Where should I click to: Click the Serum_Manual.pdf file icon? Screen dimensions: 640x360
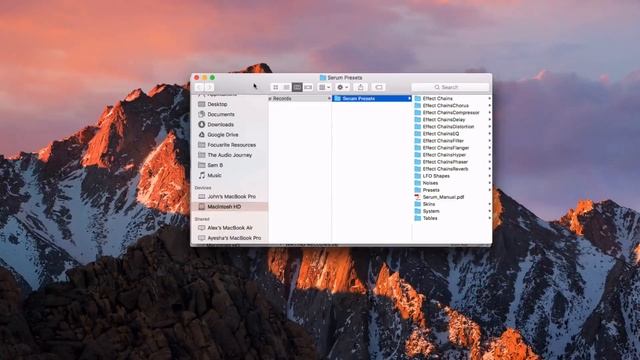pos(418,197)
